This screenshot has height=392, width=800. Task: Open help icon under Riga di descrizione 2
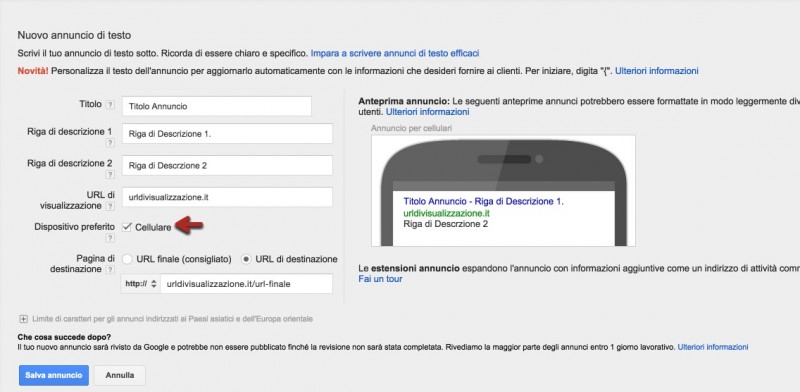(x=110, y=175)
